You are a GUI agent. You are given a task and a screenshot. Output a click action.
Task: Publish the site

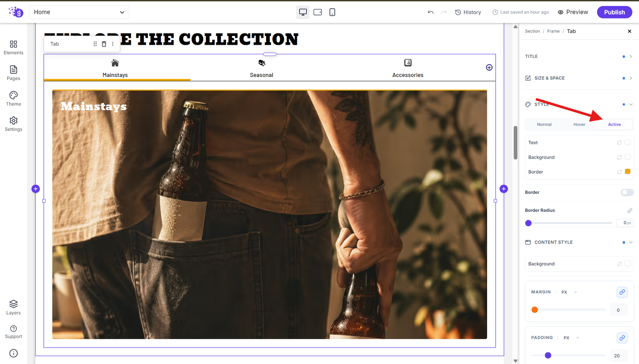pyautogui.click(x=614, y=12)
